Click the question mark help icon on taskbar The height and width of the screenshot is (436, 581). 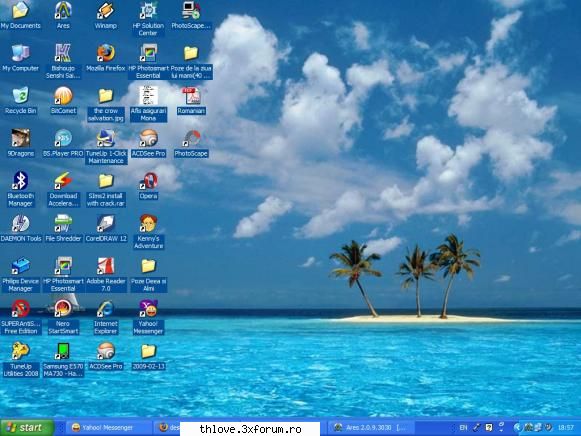[489, 427]
